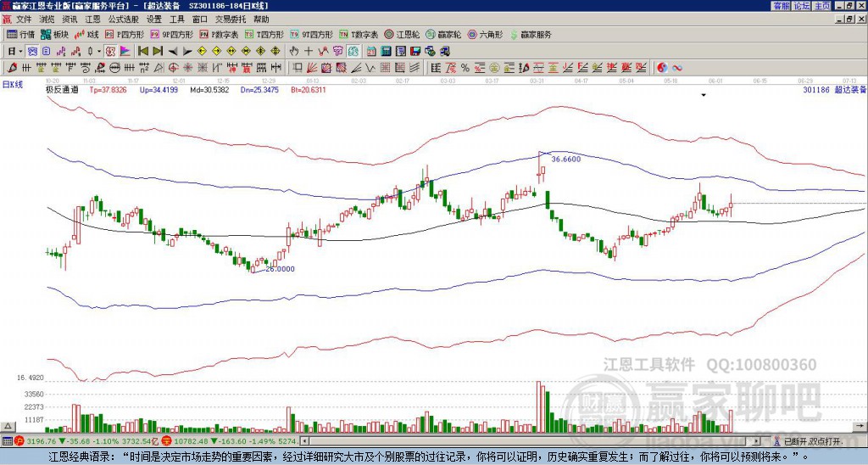The image size is (868, 465).
Task: Click the 已断开,双点打开 connection status
Action: click(x=813, y=441)
